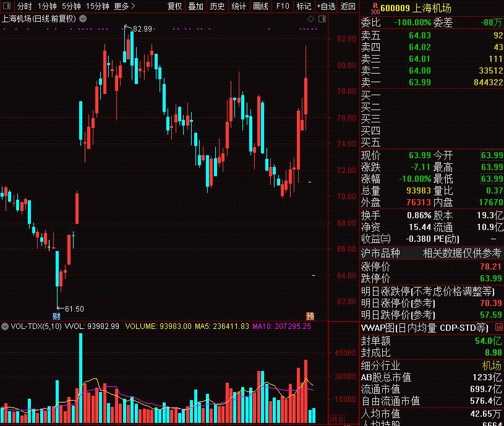Click the 现价 63.99 value

click(419, 155)
